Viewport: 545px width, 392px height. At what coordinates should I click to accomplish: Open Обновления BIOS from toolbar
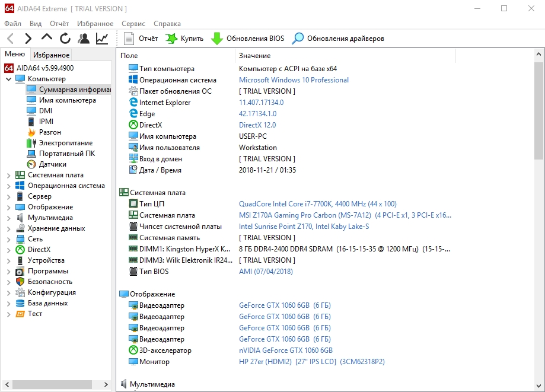[247, 38]
